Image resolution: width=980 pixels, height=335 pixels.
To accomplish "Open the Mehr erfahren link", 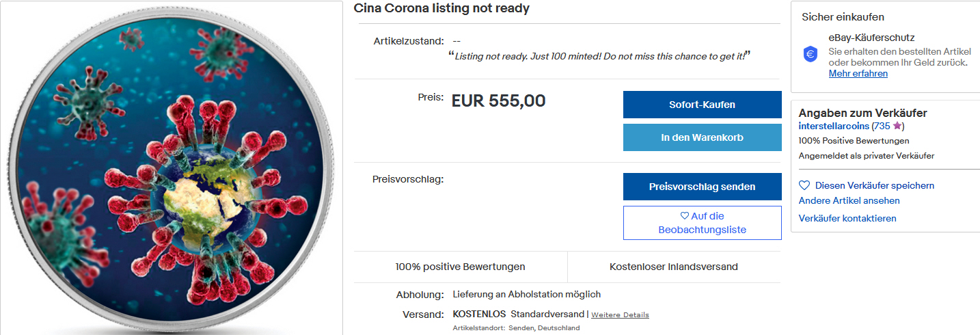I will [x=858, y=74].
